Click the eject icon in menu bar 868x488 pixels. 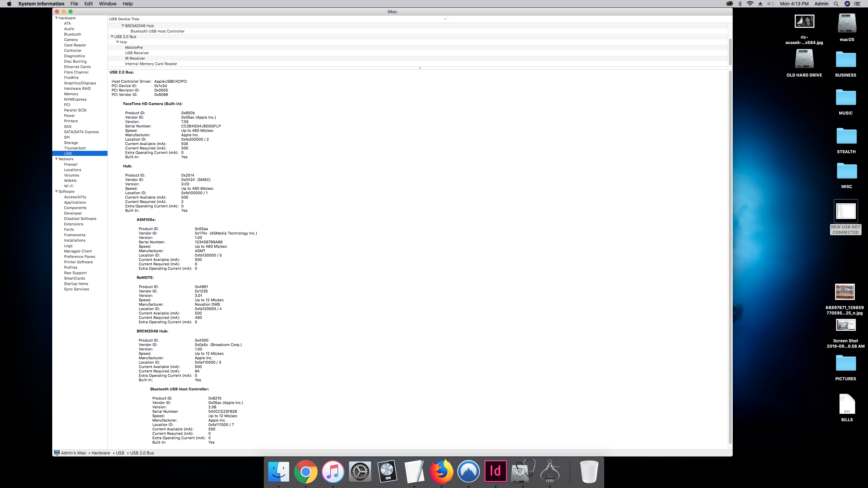tap(760, 4)
